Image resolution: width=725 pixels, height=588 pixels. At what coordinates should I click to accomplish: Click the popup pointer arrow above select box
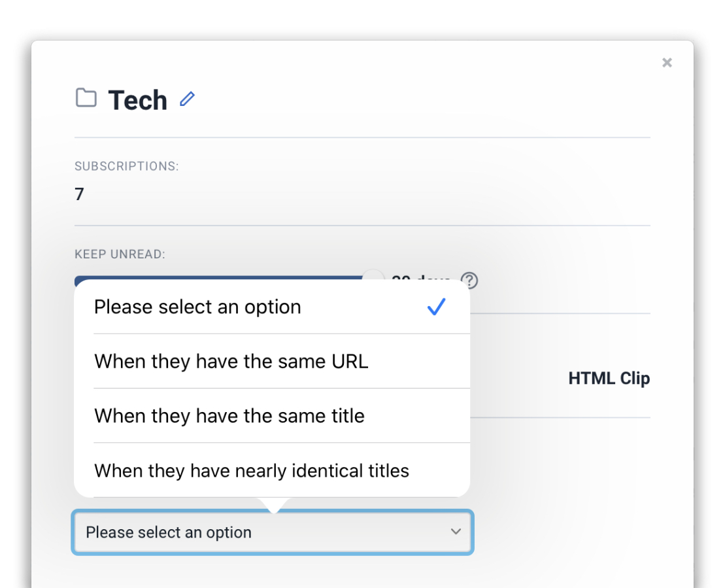tap(274, 505)
